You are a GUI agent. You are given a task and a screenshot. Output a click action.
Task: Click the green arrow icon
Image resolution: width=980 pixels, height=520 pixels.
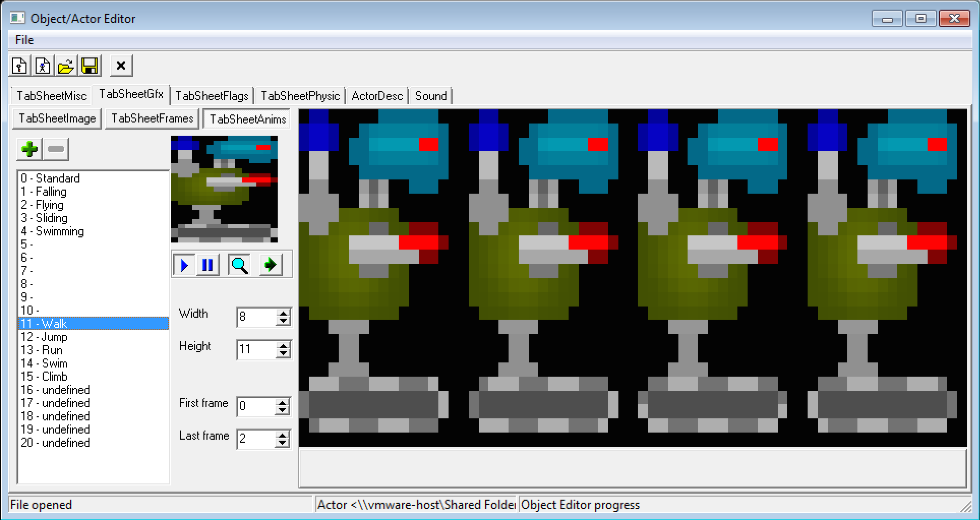(x=270, y=265)
